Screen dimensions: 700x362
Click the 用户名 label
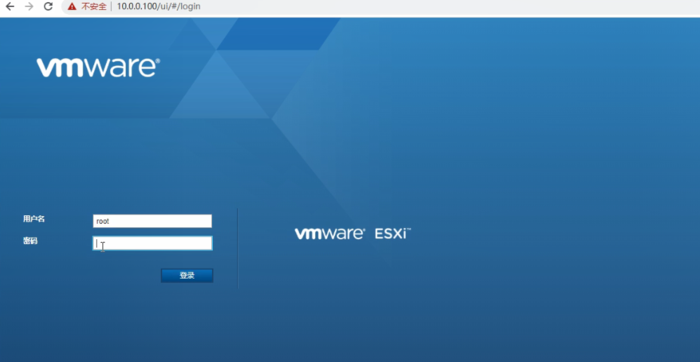34,219
